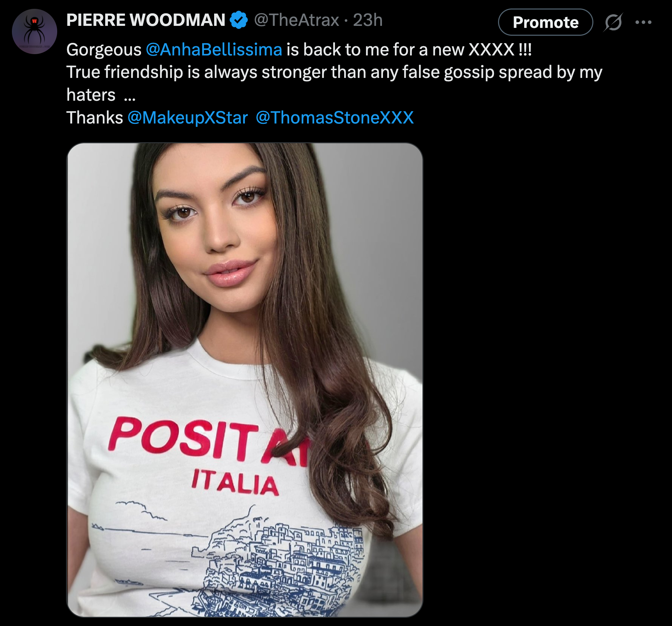Click the word Thanks before the mentions
Screen dimensions: 672x626
click(95, 118)
